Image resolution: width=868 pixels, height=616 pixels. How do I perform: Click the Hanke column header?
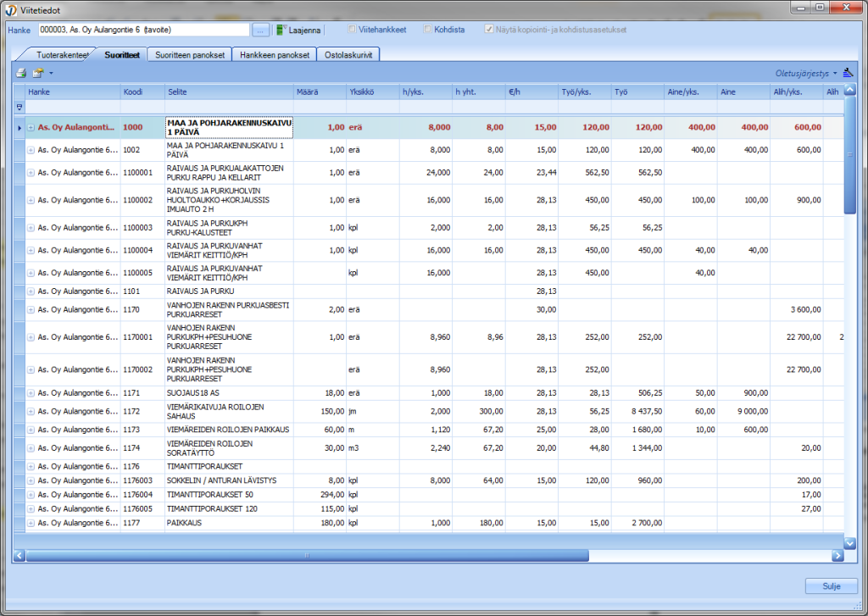point(73,92)
